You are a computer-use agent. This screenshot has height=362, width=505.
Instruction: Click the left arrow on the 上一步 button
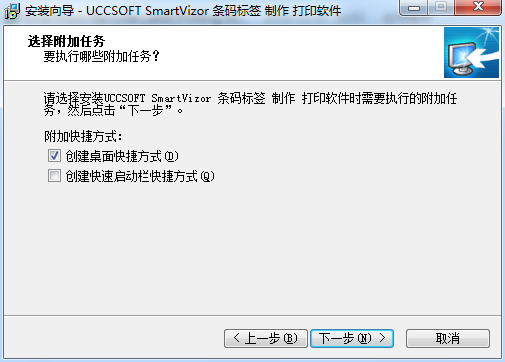point(237,338)
